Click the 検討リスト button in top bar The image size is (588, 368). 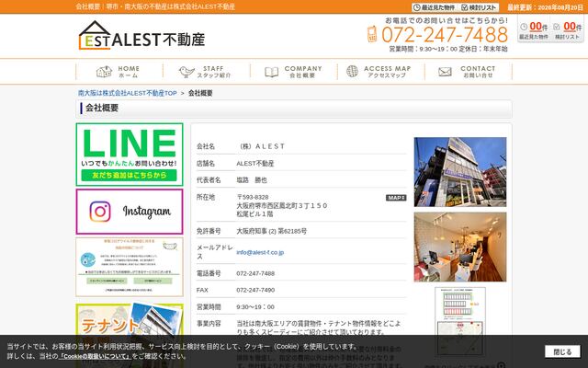pyautogui.click(x=479, y=7)
